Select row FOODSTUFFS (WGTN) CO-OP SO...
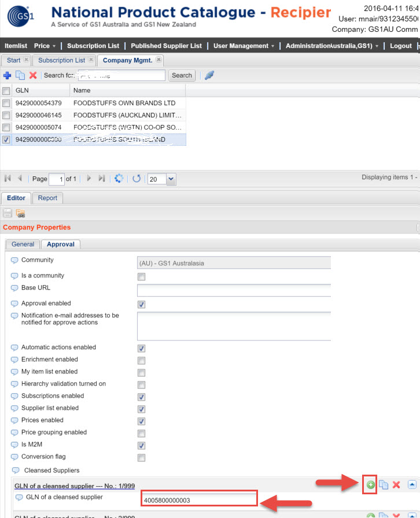Viewport: 420px width, 518px height. pyautogui.click(x=93, y=127)
